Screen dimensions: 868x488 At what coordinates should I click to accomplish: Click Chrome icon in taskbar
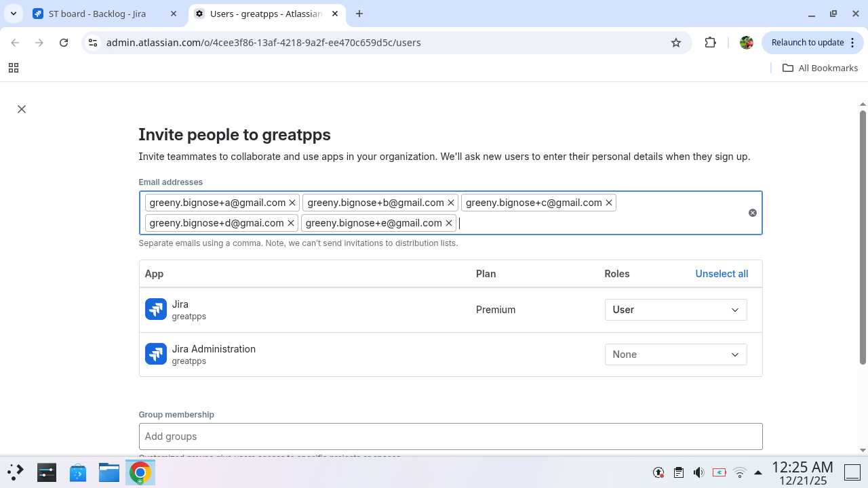140,472
